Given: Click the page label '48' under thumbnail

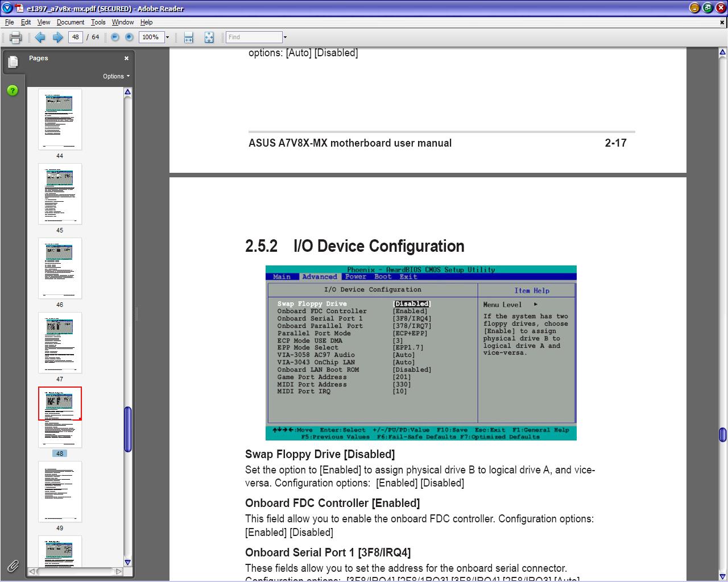Looking at the screenshot, I should click(x=60, y=454).
